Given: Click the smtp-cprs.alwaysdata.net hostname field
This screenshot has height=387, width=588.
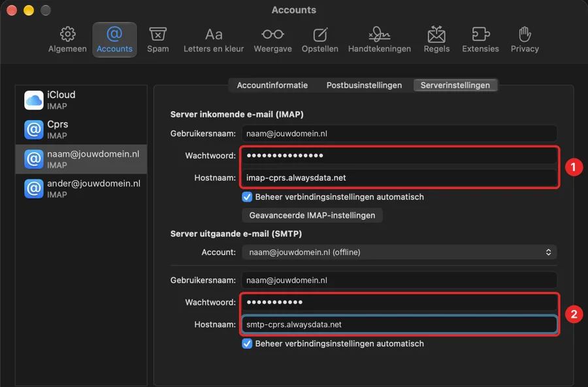Looking at the screenshot, I should 399,324.
